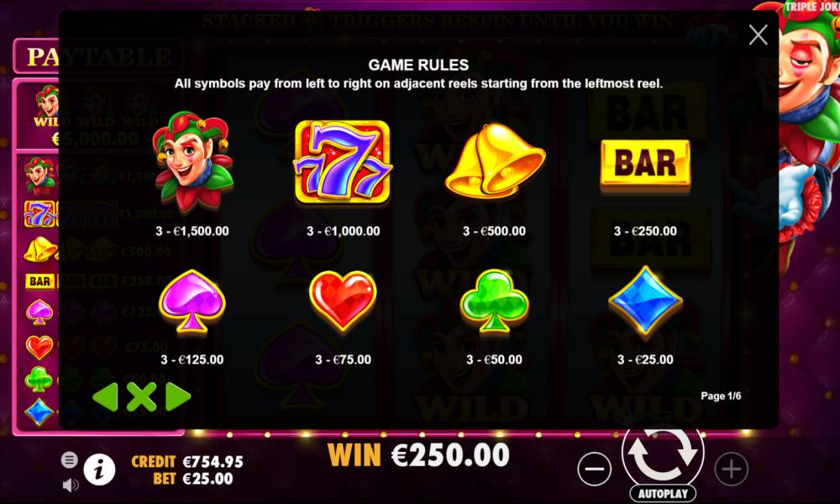Open the info button
The image size is (840, 504).
pos(99,470)
